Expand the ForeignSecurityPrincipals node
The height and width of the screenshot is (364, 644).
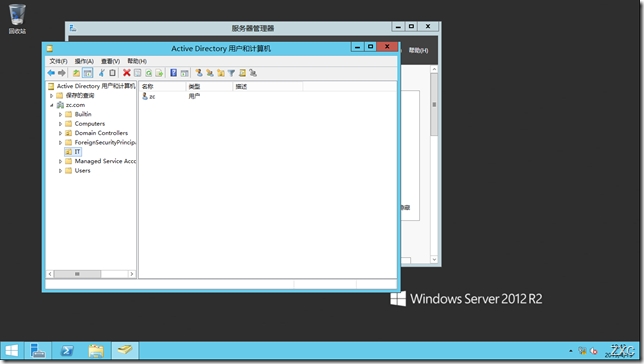pos(60,143)
